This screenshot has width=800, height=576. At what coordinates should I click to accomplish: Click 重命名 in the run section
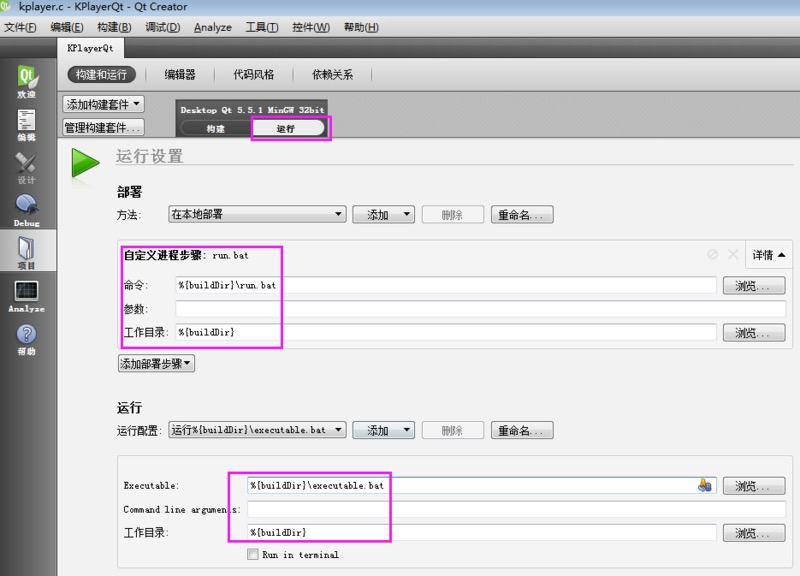tap(522, 431)
